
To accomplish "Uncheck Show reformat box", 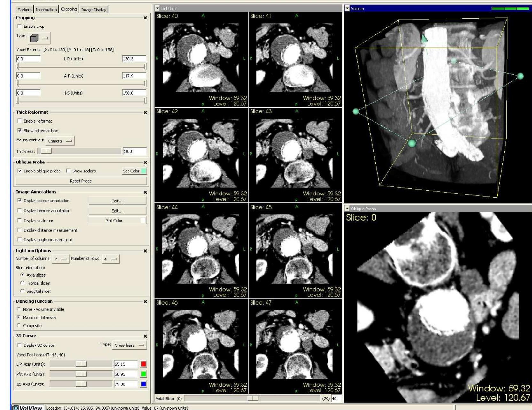I will [19, 130].
